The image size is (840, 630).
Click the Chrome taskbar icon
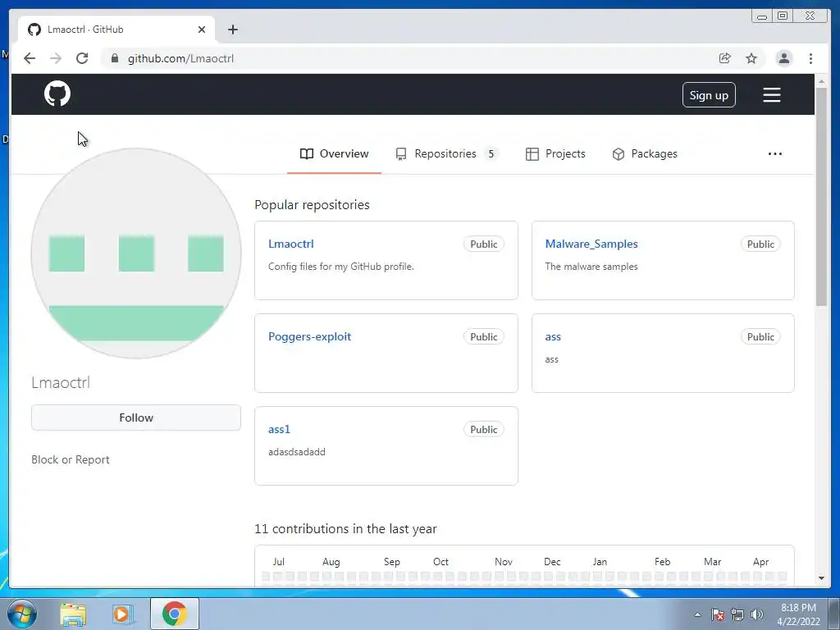(174, 614)
